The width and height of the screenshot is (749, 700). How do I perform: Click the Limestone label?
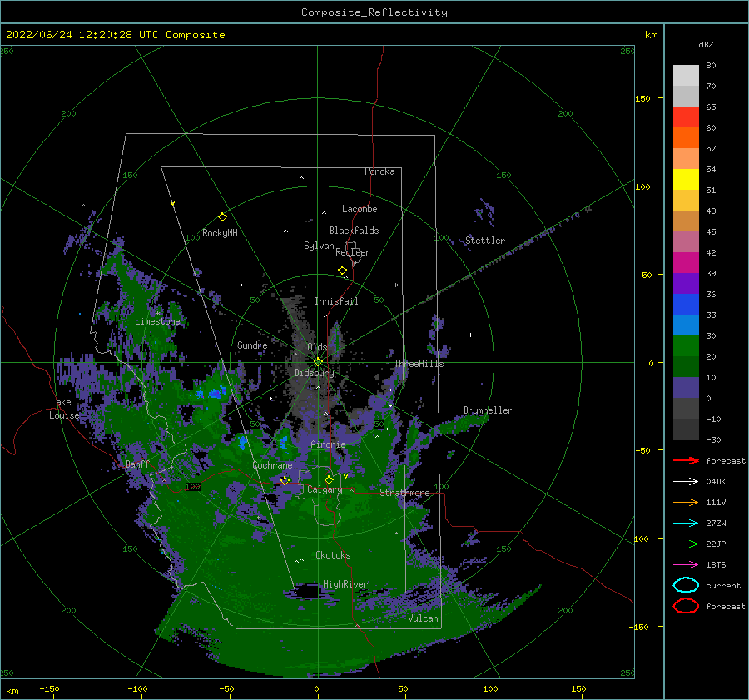(x=157, y=321)
